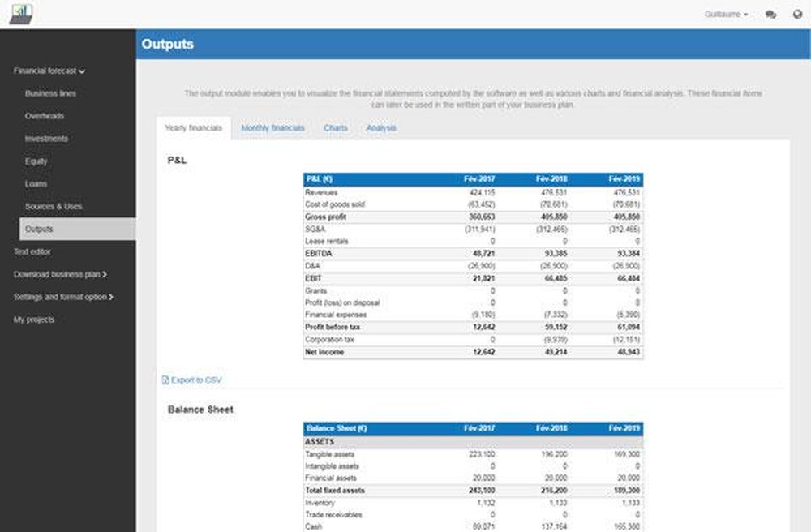Screen dimensions: 811x532
Task: Click the SG&A row label
Action: [x=315, y=229]
